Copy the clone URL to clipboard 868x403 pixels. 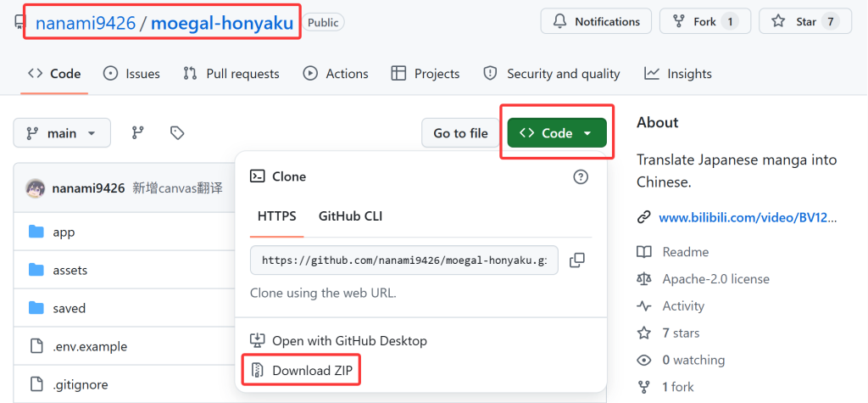(x=577, y=260)
